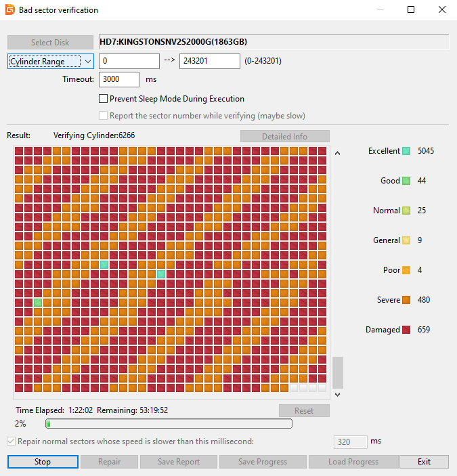The image size is (457, 476).
Task: Click the scroll up arrow of result grid
Action: coord(337,153)
